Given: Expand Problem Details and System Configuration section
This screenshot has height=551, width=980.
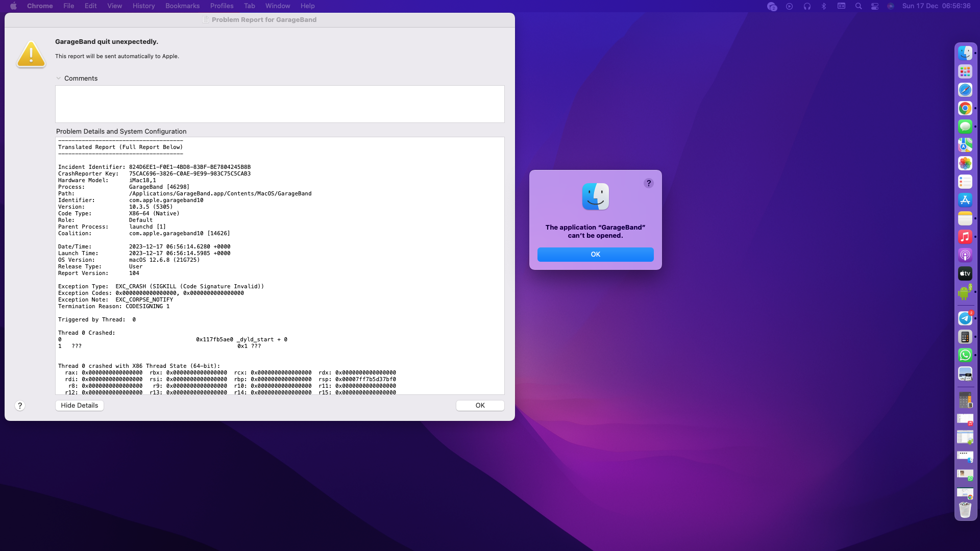Looking at the screenshot, I should tap(121, 131).
